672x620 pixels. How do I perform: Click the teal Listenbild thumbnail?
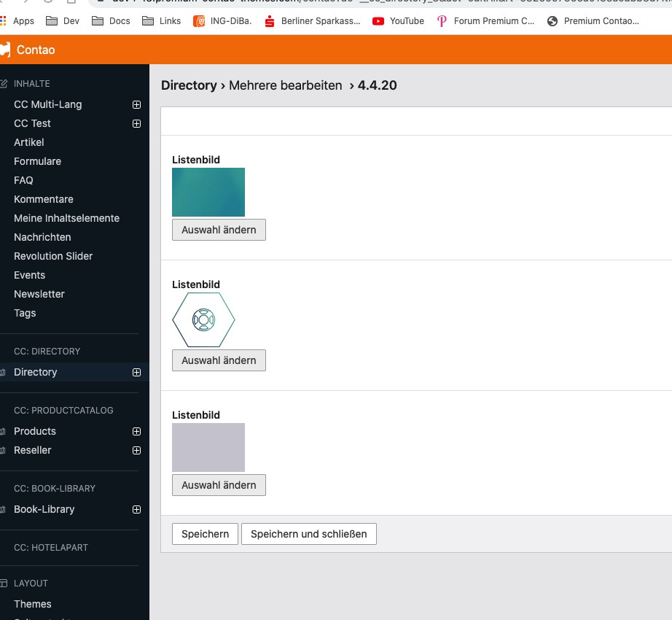(208, 192)
